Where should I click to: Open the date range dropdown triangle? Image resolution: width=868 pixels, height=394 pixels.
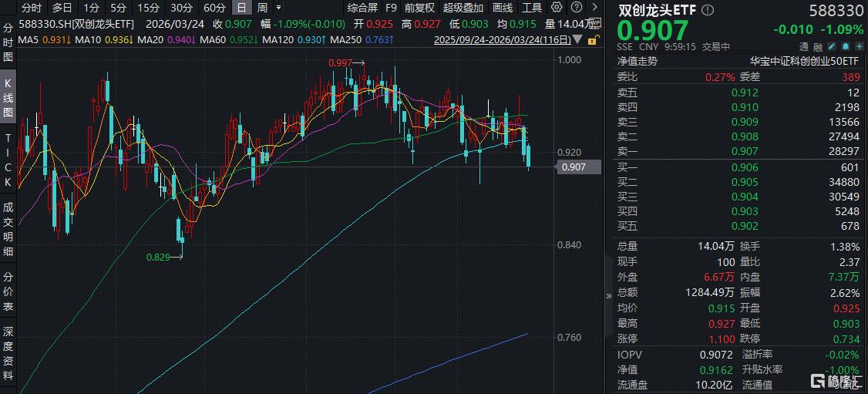coord(579,40)
